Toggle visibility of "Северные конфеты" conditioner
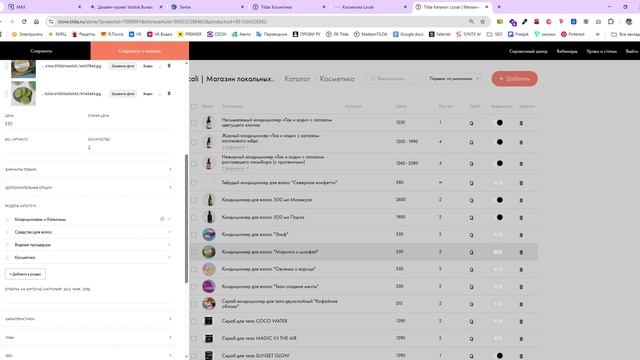Screen dimensions: 640x360 [498, 183]
